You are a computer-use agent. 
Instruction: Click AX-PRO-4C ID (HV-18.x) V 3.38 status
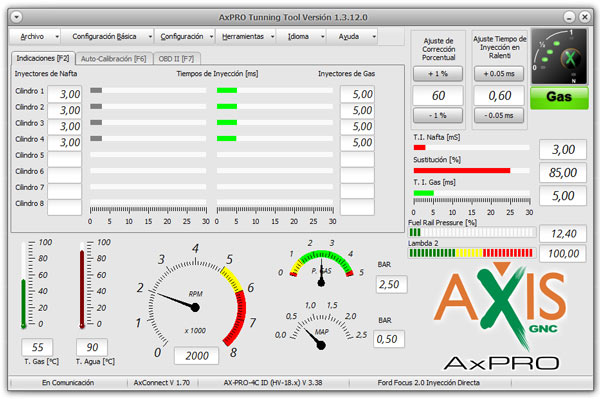tap(273, 383)
